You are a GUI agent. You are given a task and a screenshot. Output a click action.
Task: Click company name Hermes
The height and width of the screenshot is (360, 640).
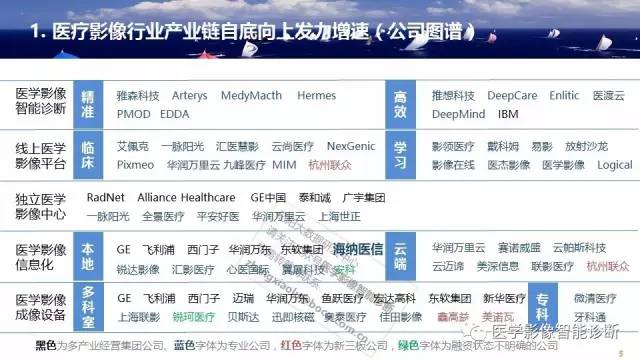pyautogui.click(x=316, y=96)
